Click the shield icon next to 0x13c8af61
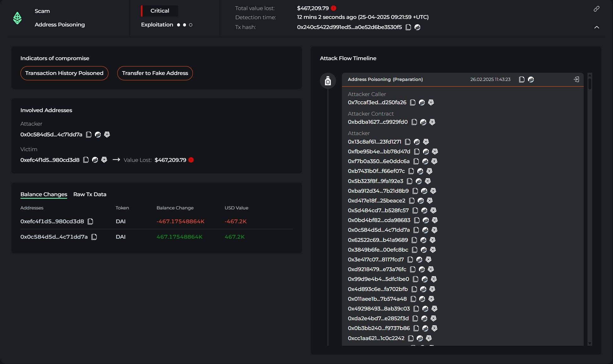 426,142
